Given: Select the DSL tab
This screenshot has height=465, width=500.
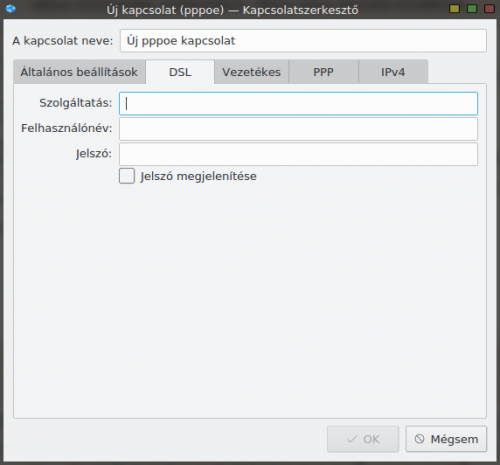Looking at the screenshot, I should tap(180, 72).
